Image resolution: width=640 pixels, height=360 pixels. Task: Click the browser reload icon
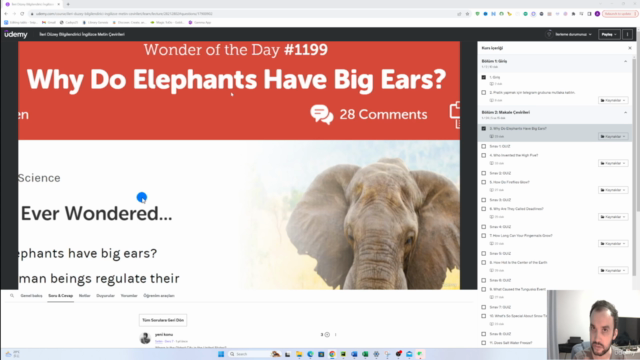22,14
